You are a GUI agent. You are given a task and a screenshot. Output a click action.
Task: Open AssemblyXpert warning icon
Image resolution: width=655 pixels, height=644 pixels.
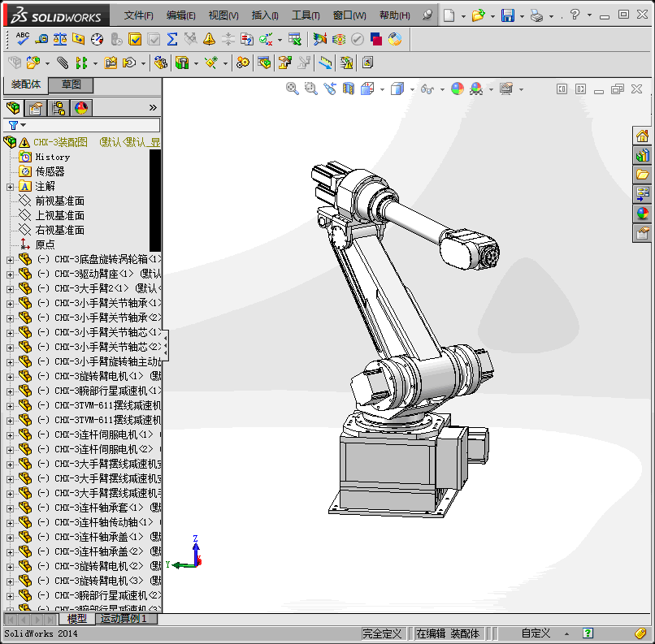click(346, 63)
